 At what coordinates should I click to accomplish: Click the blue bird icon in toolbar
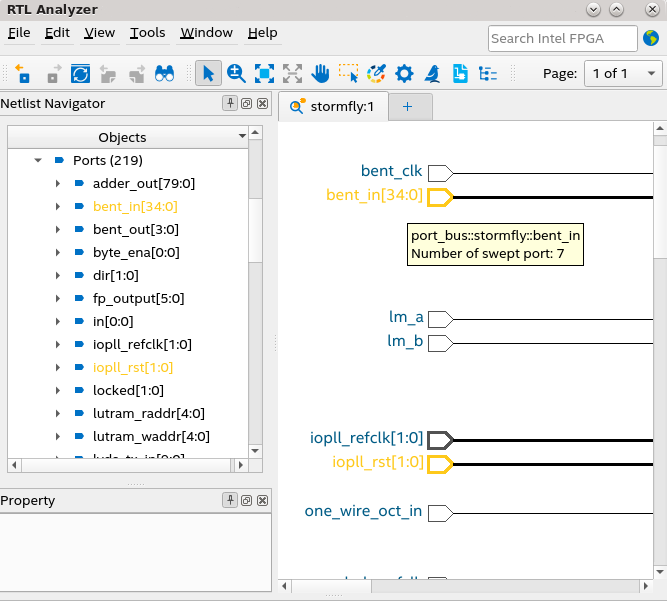pos(432,74)
